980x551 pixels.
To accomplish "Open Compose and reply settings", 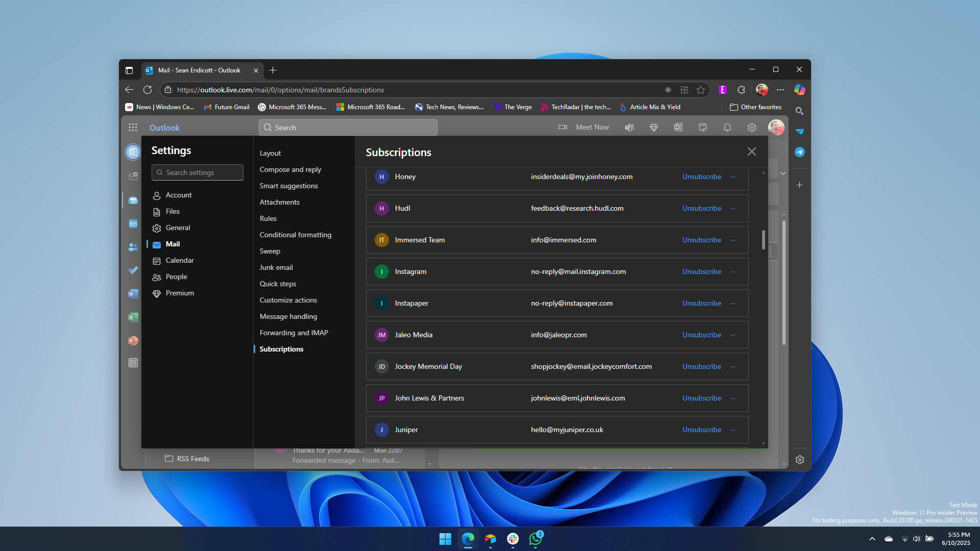I will (x=290, y=169).
